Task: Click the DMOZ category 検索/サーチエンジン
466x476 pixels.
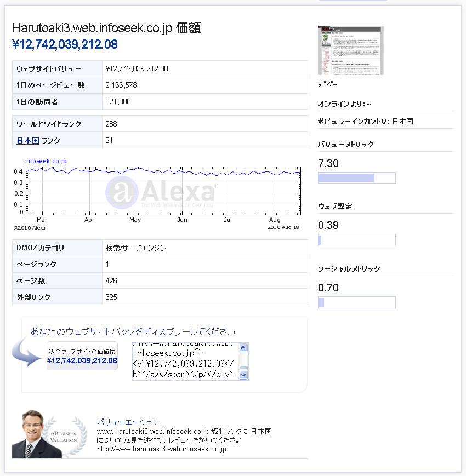Action: point(136,248)
